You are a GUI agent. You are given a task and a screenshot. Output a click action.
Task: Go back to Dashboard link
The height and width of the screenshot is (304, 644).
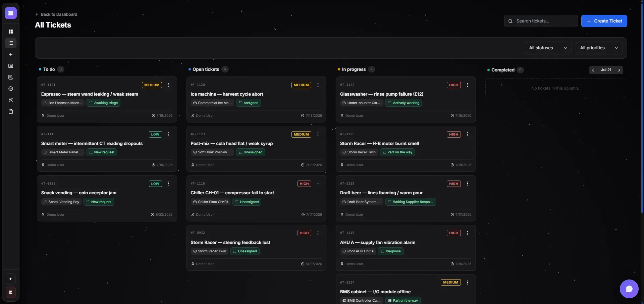tap(56, 14)
